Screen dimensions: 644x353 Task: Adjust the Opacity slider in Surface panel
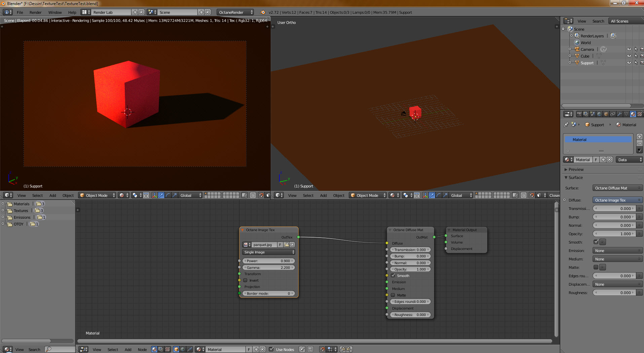tap(614, 234)
